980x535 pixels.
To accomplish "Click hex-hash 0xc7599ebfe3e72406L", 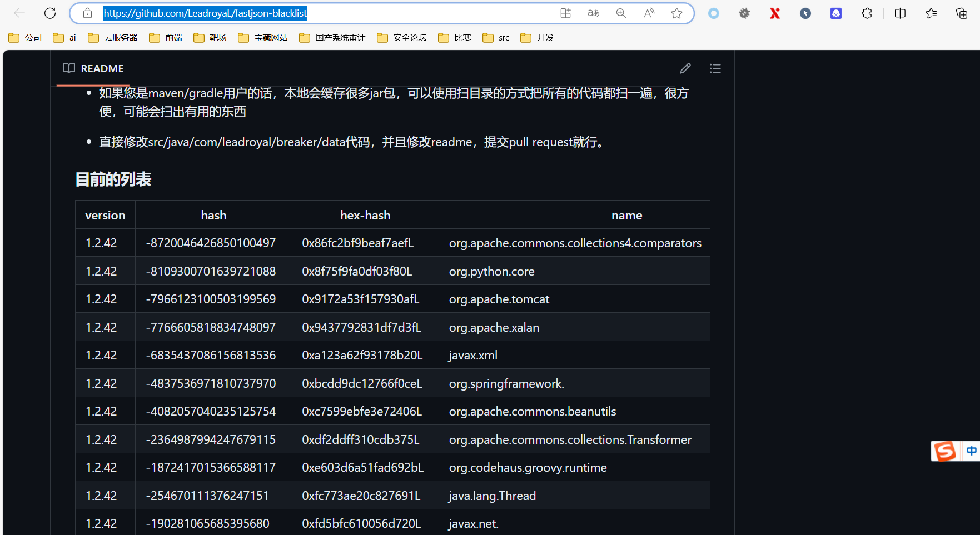I will coord(362,411).
